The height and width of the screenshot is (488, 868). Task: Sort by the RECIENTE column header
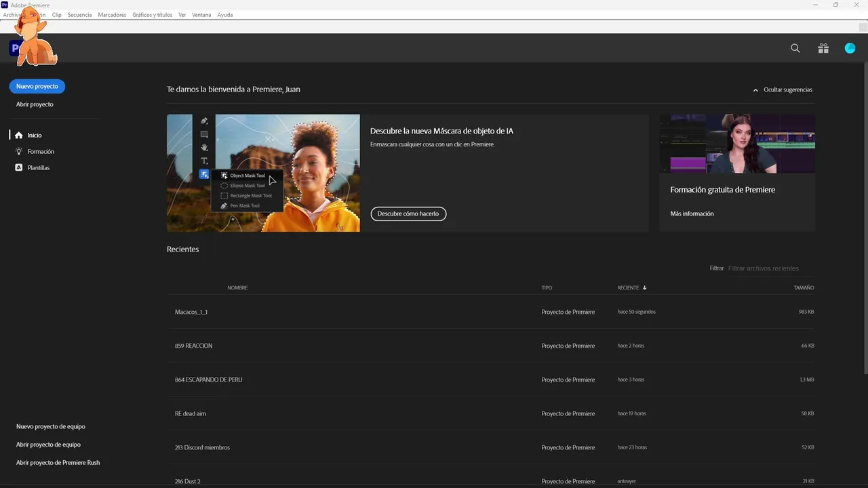pos(628,288)
